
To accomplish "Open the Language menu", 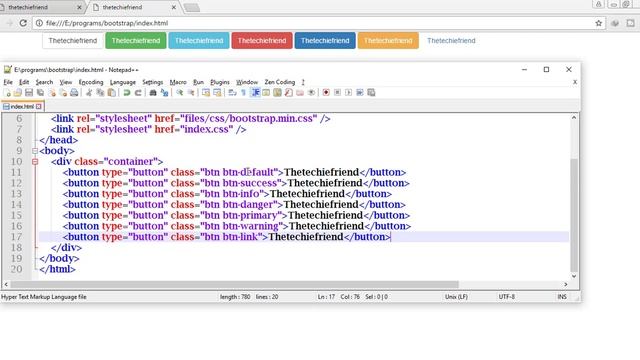I will pyautogui.click(x=122, y=82).
